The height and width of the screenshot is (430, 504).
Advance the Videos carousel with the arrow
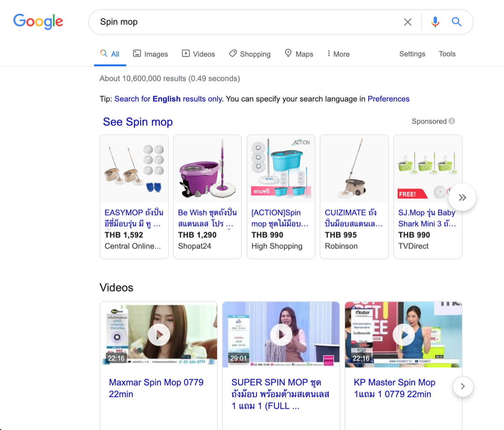(x=463, y=386)
